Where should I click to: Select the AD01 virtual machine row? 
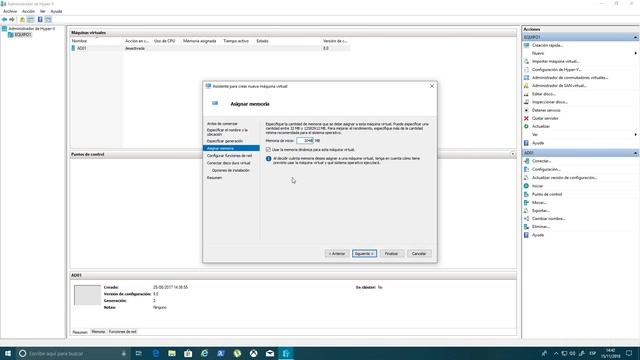[210, 48]
